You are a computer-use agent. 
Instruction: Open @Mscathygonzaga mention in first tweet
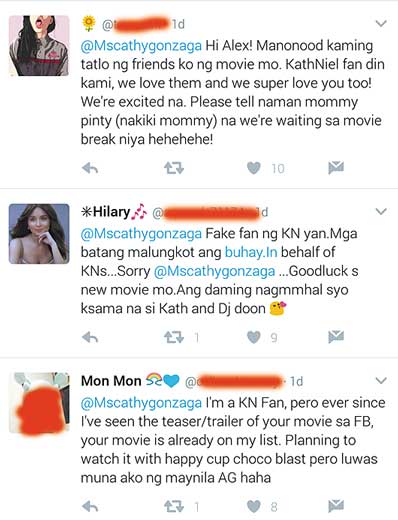141,46
